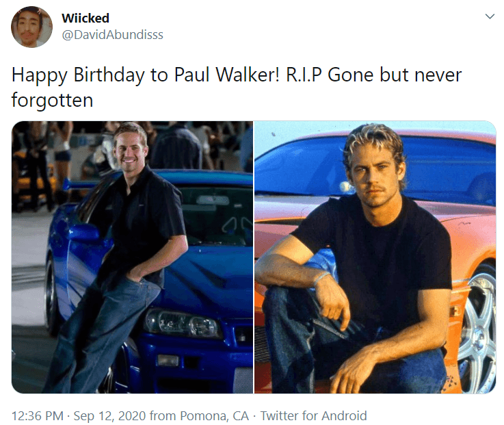Visit the @DavidAbundisss handle
This screenshot has width=504, height=425.
[x=112, y=35]
